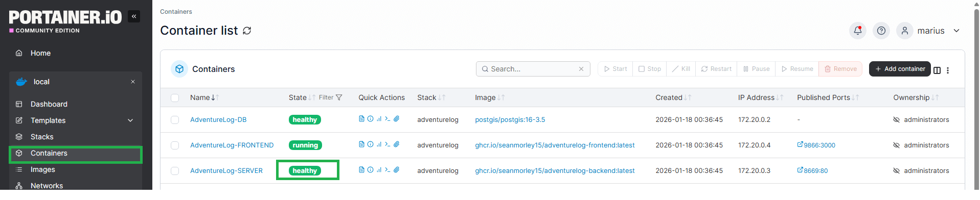Inspect the AdventureLog-DB container
The image size is (980, 200).
pos(370,119)
